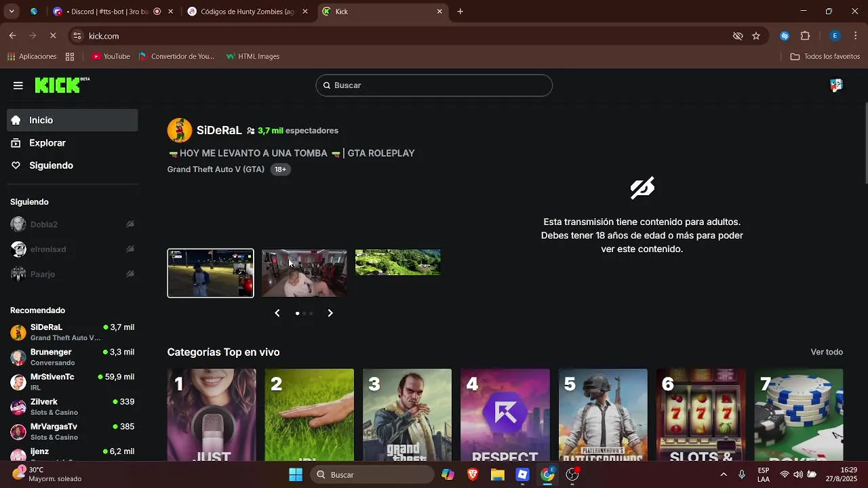Go to next featured stream in carousel
This screenshot has width=868, height=488.
click(x=330, y=313)
